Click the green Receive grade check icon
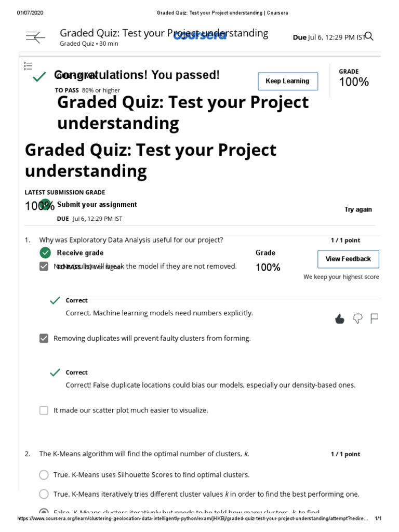The width and height of the screenshot is (399, 532). [45, 253]
